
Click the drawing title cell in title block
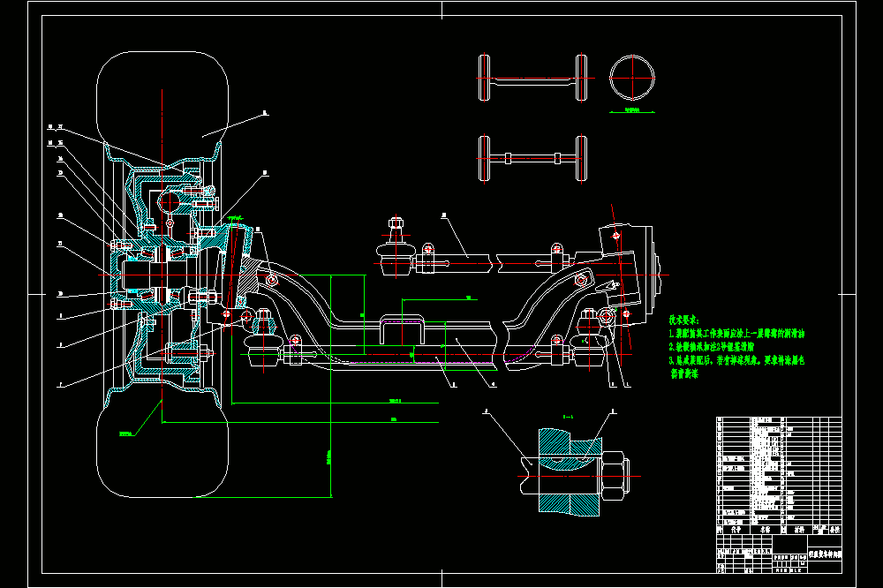(x=825, y=554)
